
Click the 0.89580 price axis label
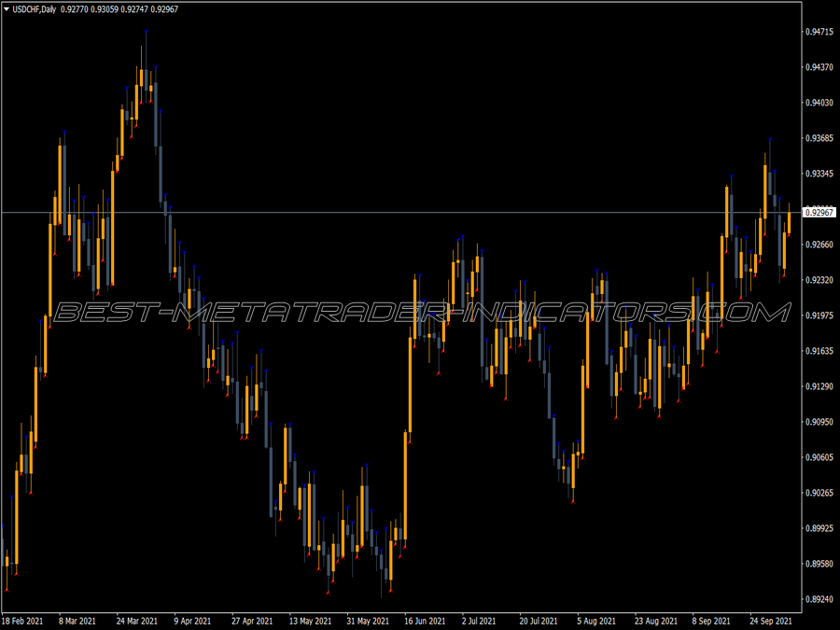[819, 564]
